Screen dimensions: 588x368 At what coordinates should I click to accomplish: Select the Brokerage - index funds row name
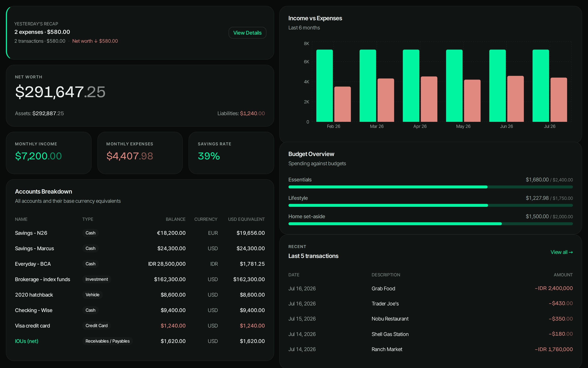(x=42, y=279)
